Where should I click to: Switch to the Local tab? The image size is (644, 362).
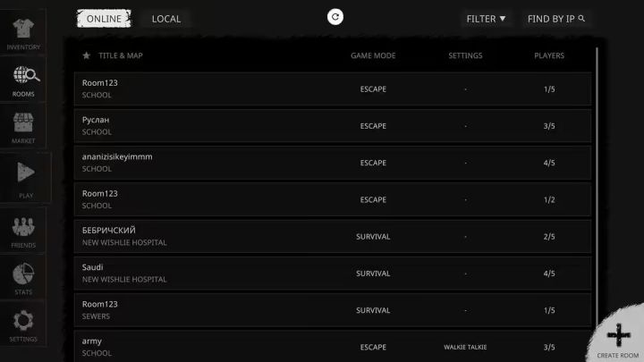tap(165, 19)
